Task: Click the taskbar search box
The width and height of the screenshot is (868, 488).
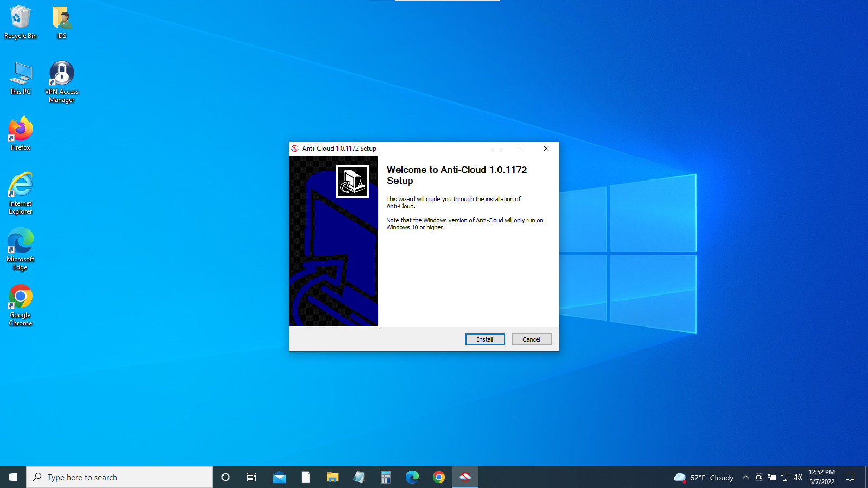Action: coord(119,477)
